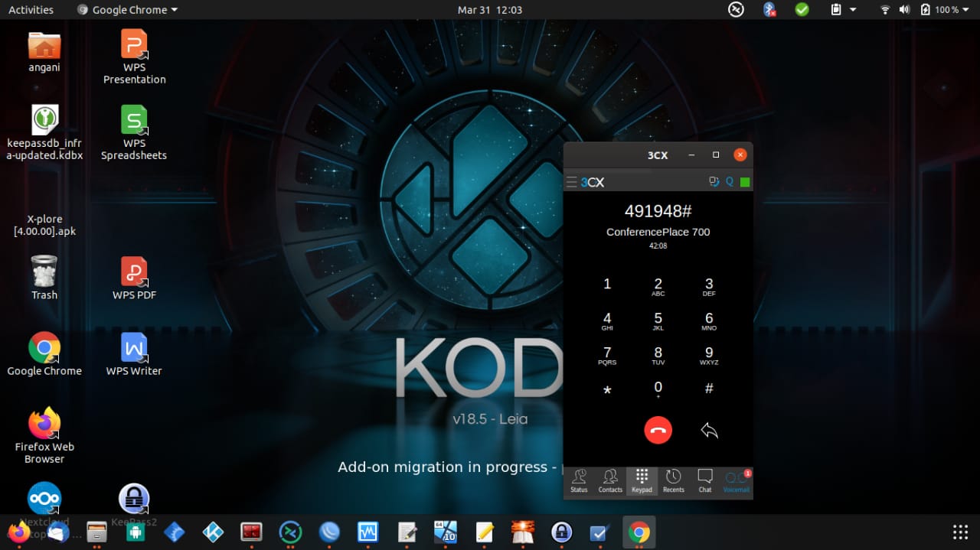The width and height of the screenshot is (980, 550).
Task: Dial digit 7 PQRS on keypad
Action: pyautogui.click(x=607, y=356)
